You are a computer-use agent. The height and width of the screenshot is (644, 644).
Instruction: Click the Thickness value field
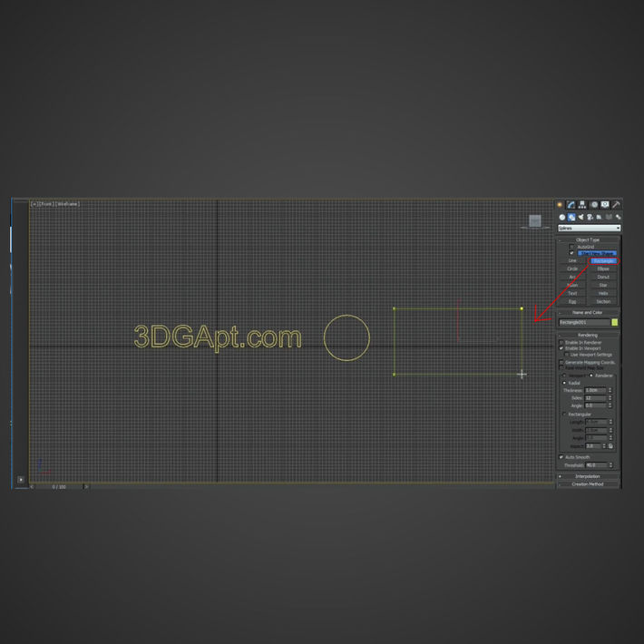[x=596, y=390]
